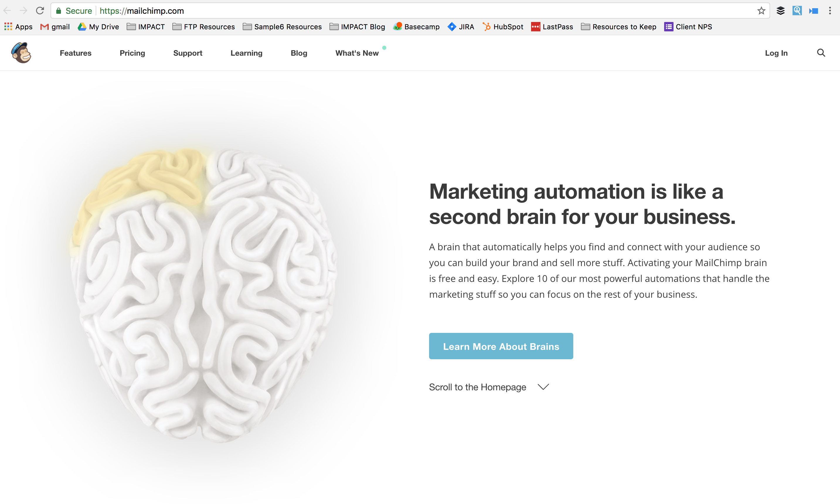Click inside the address bar
The width and height of the screenshot is (840, 504).
[x=238, y=11]
